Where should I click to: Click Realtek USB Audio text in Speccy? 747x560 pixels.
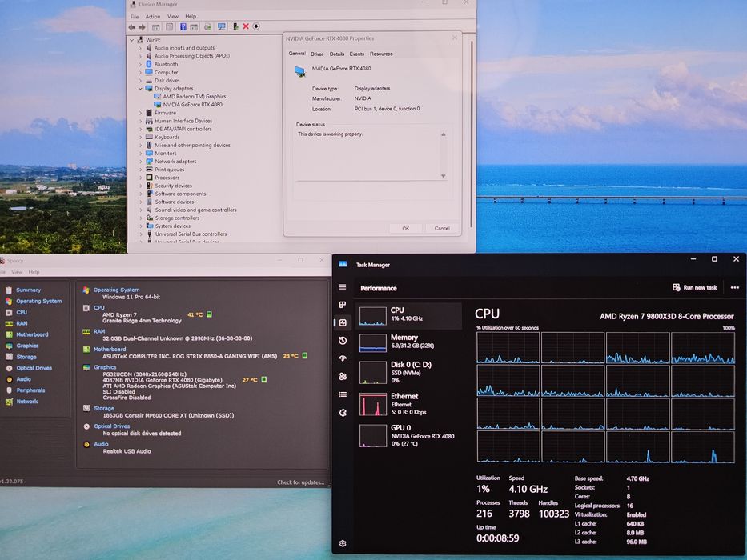click(x=127, y=451)
